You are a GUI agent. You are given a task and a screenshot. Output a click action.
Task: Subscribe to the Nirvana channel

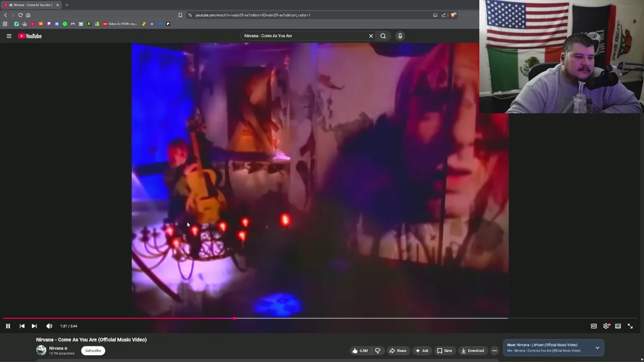click(x=93, y=350)
